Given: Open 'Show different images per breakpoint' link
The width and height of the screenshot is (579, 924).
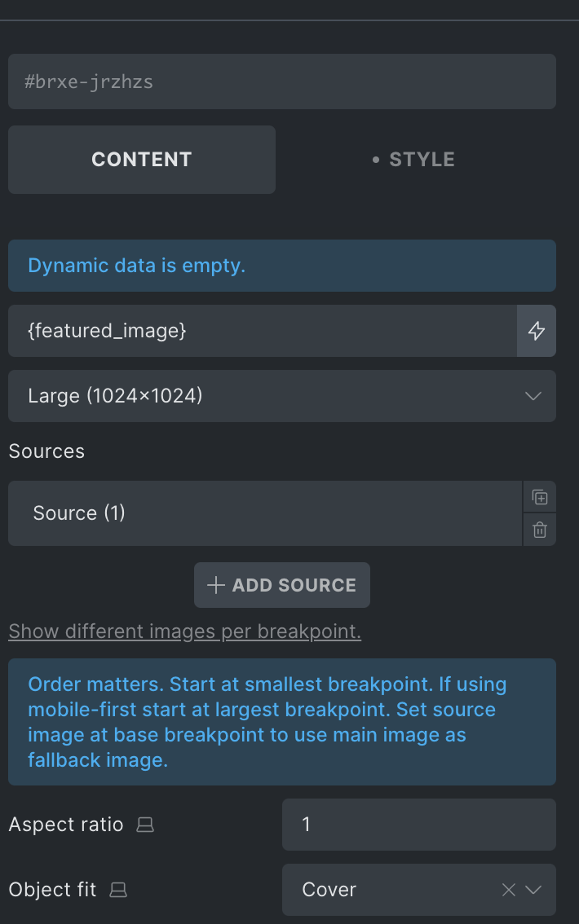Looking at the screenshot, I should 184,631.
